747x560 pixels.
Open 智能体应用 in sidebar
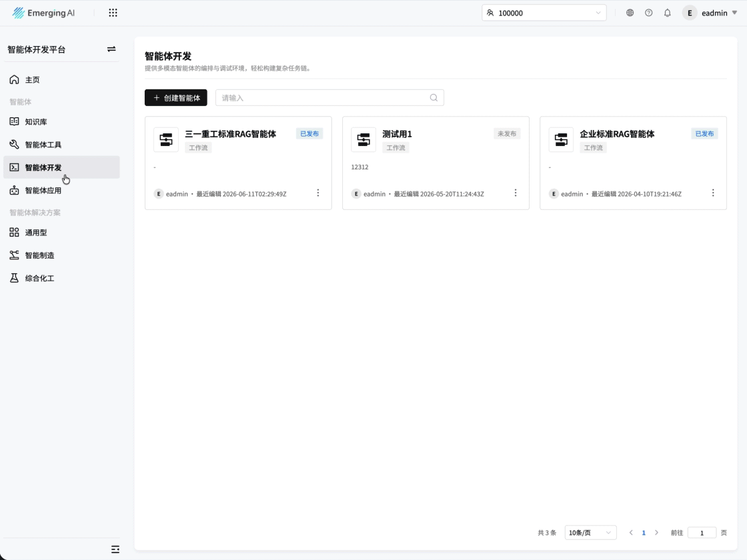click(x=61, y=190)
